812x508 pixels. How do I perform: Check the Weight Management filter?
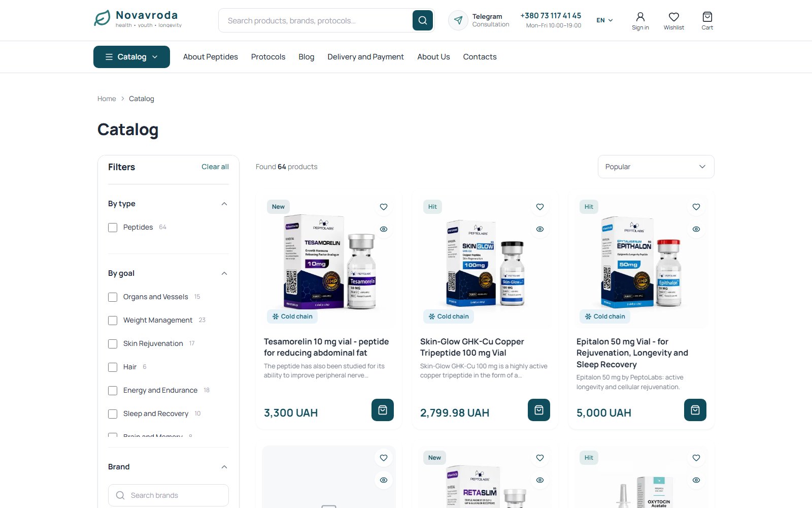(113, 321)
